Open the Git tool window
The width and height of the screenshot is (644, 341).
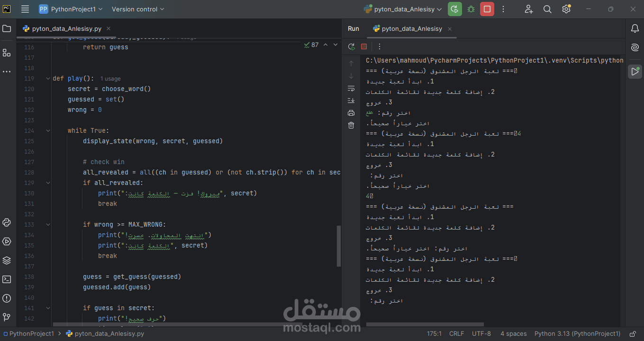click(7, 317)
